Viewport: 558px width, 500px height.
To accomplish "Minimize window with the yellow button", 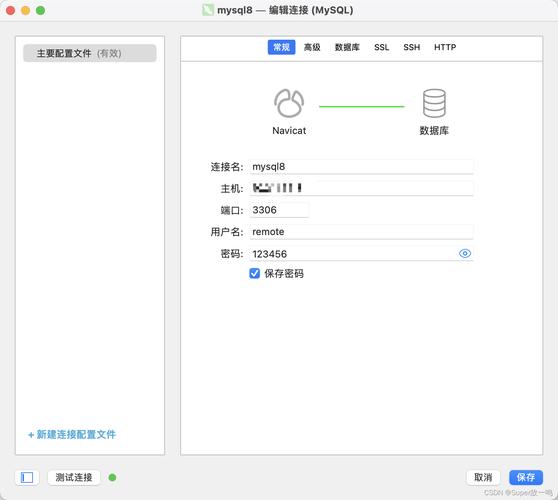I will (26, 10).
